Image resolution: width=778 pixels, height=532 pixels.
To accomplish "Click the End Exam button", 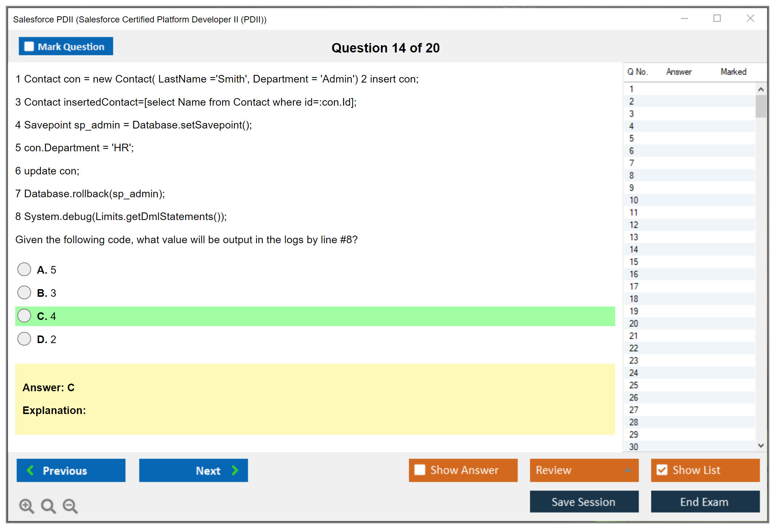I will click(x=705, y=502).
